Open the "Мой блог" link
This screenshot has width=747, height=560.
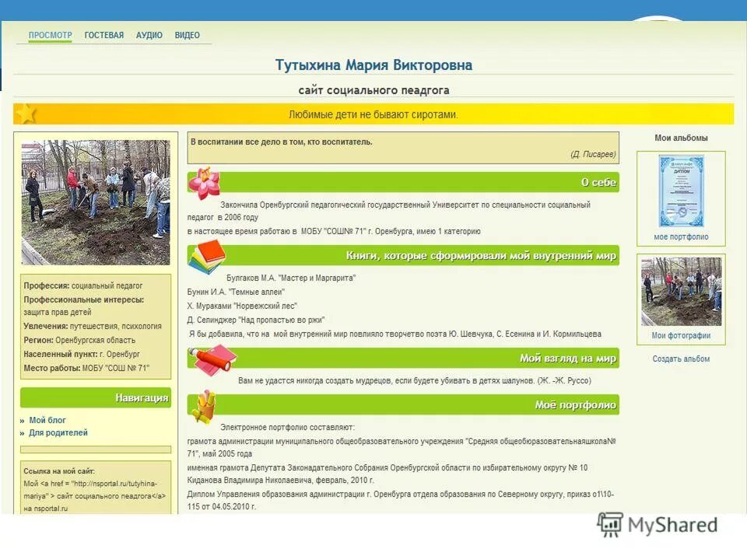pyautogui.click(x=46, y=418)
